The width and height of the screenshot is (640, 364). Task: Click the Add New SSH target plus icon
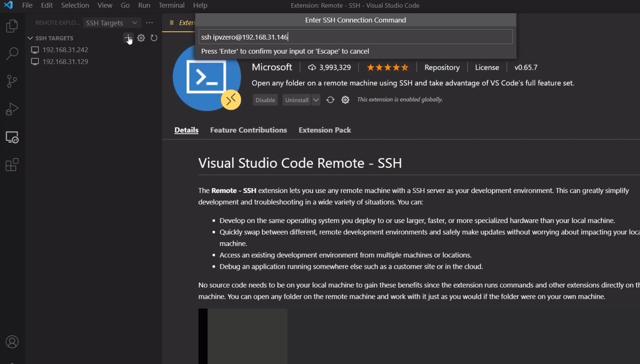[x=128, y=38]
